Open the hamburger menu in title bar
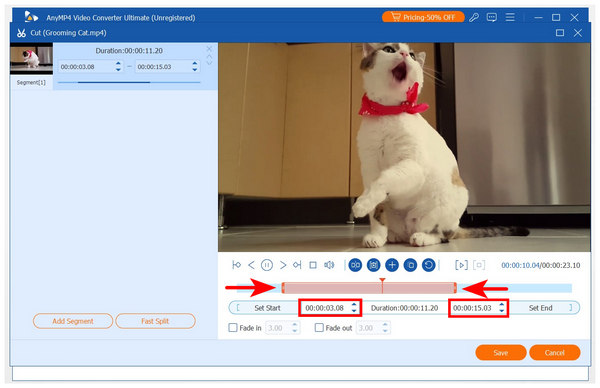This screenshot has height=388, width=600. 510,17
